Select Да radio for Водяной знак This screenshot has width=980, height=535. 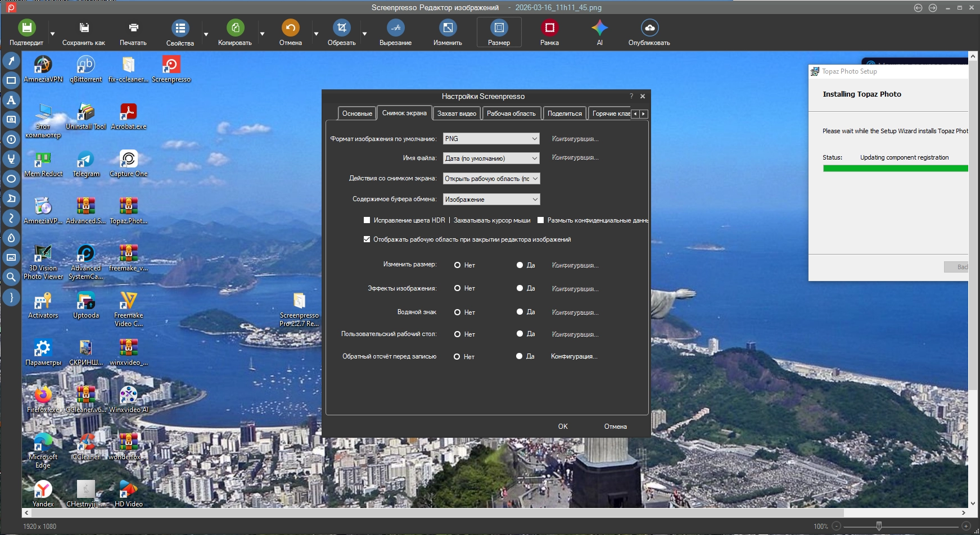pos(520,312)
